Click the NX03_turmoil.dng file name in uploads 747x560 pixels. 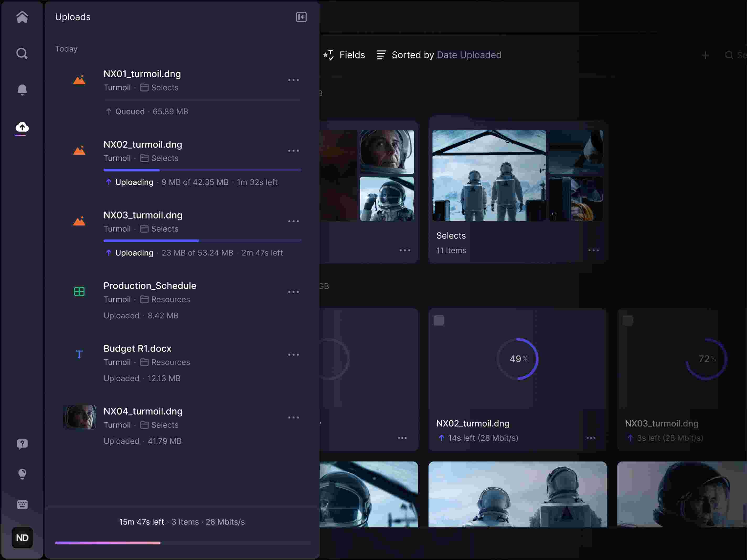click(x=143, y=215)
